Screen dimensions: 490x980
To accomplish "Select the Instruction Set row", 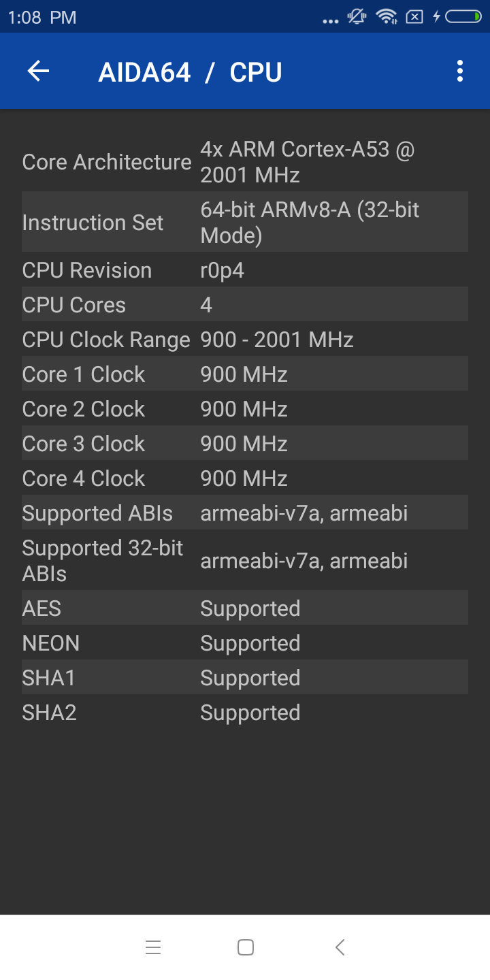I will point(245,223).
